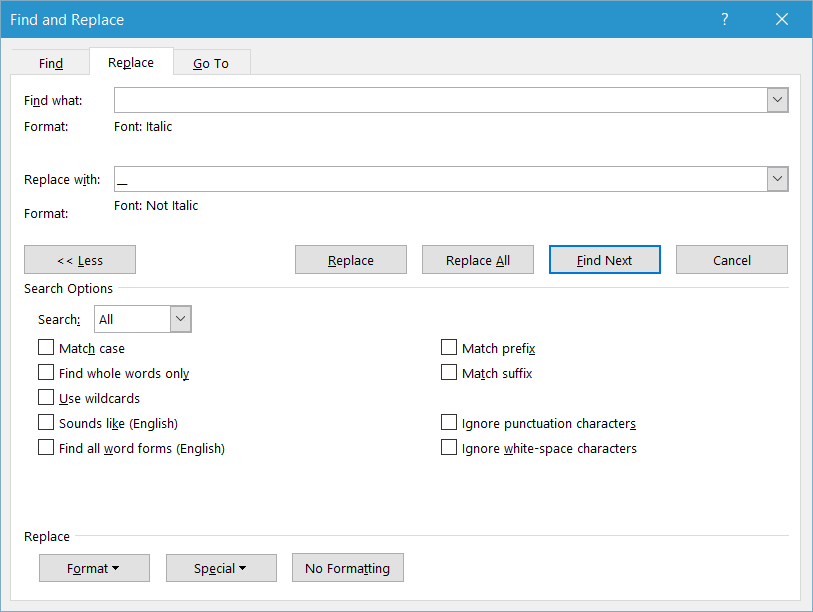Collapse options with the Less button
Image resolution: width=813 pixels, height=612 pixels.
click(x=79, y=259)
